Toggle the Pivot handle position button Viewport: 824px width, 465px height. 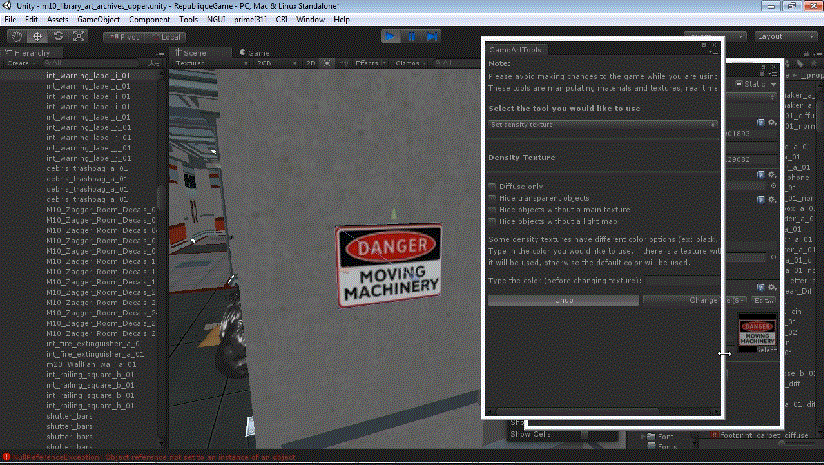coord(124,37)
